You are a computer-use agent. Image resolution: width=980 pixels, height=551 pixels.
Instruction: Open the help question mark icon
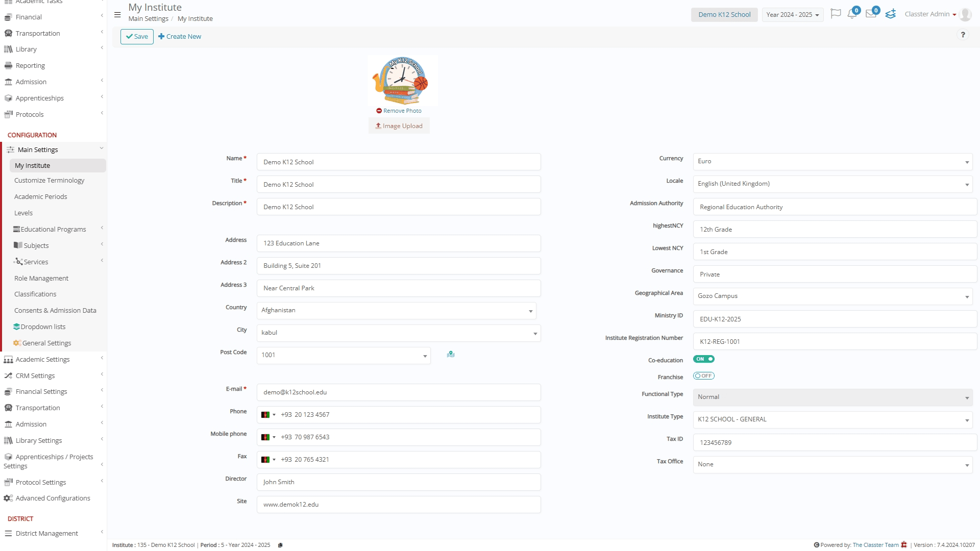(x=963, y=35)
